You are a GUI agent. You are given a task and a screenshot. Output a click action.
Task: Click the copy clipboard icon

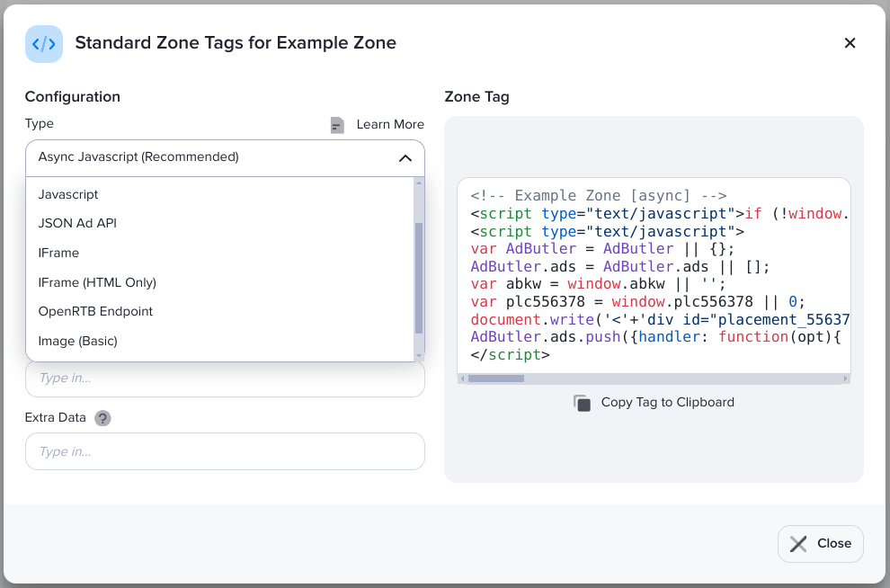582,403
